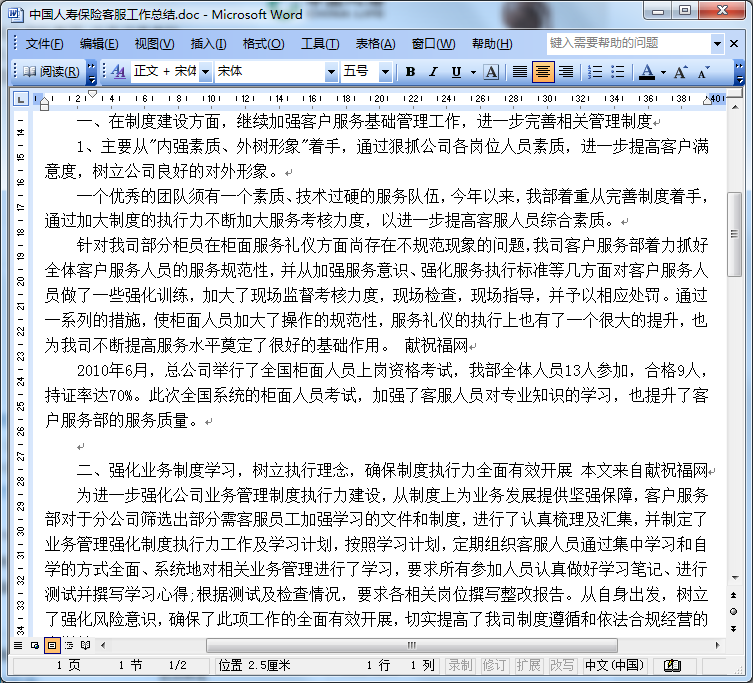Viewport: 753px width, 683px height.
Task: Open the 视图(V) menu
Action: coord(154,44)
